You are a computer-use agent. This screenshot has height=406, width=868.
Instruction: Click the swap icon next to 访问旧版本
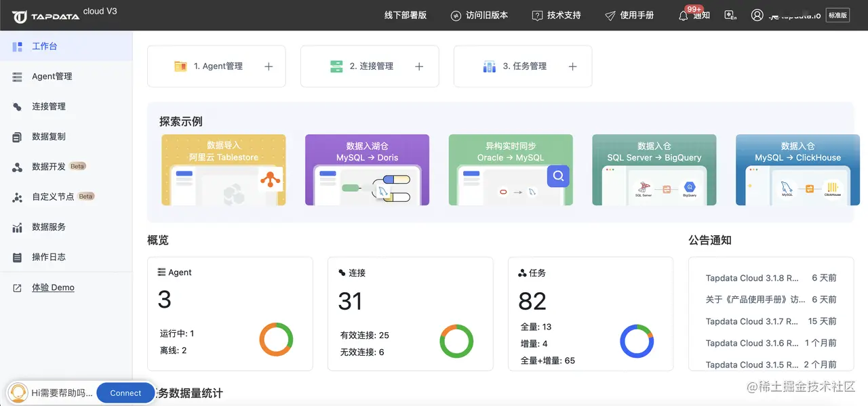[x=456, y=15]
